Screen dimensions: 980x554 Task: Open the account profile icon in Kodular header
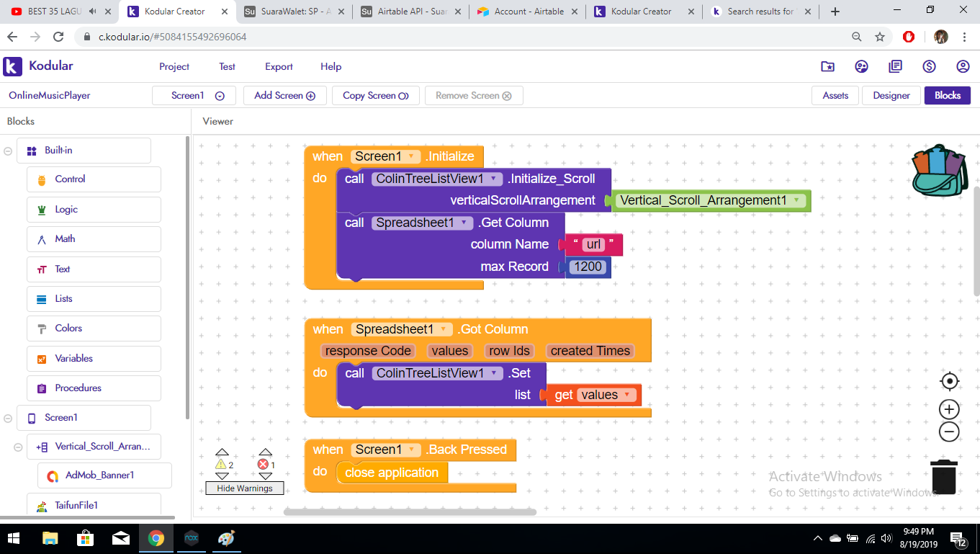[x=963, y=66]
